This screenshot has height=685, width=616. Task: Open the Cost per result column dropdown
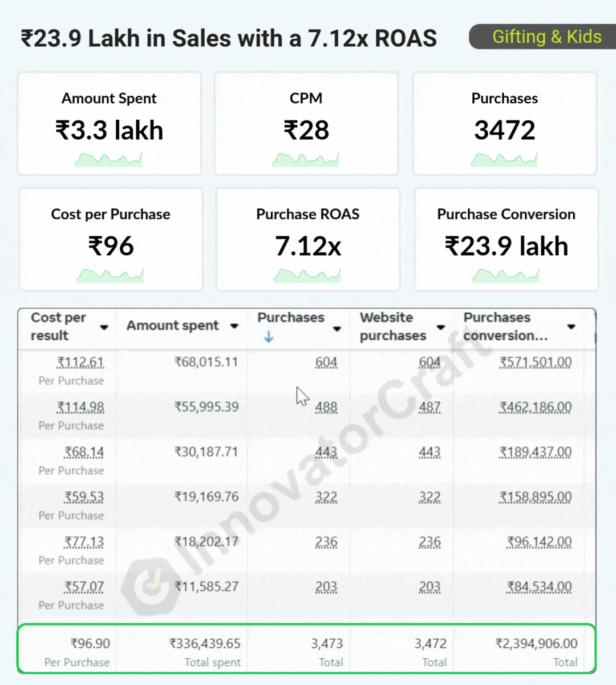104,327
